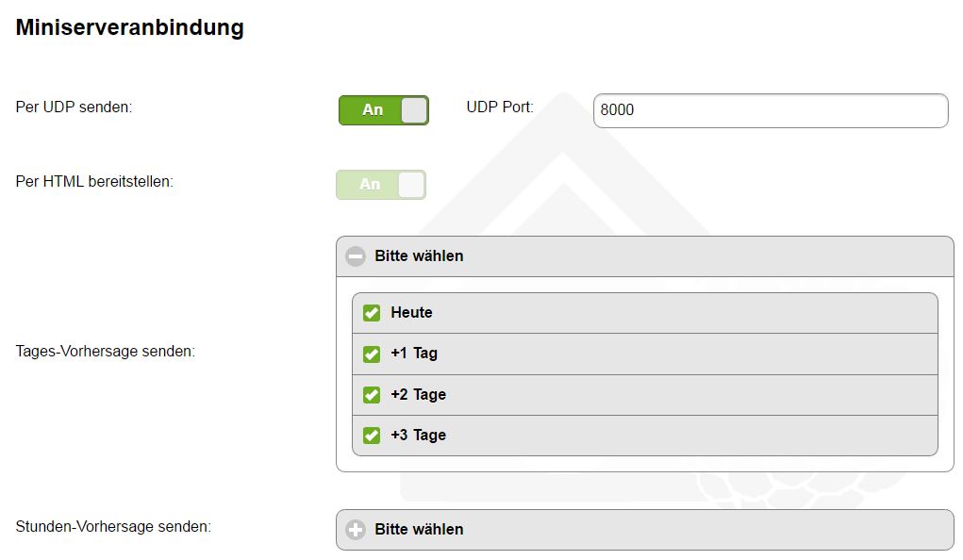Click the minus icon beside Tages-Vorhersage 'Bitte wählen'
The height and width of the screenshot is (560, 963).
pos(356,256)
